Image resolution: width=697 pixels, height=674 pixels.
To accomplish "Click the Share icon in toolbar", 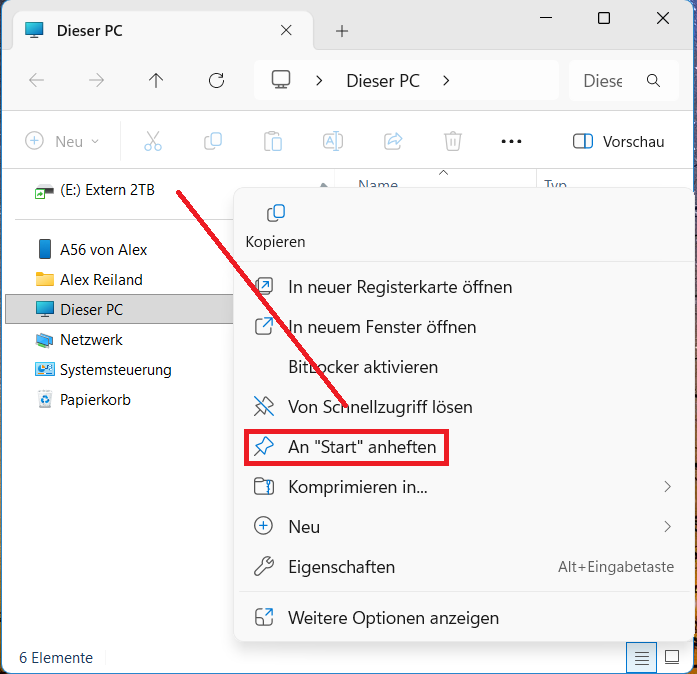I will coord(393,141).
